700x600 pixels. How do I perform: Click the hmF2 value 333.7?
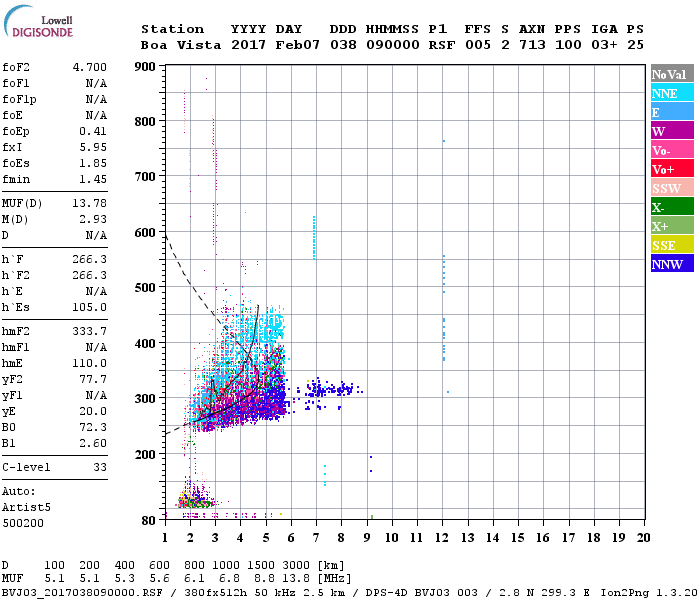90,331
